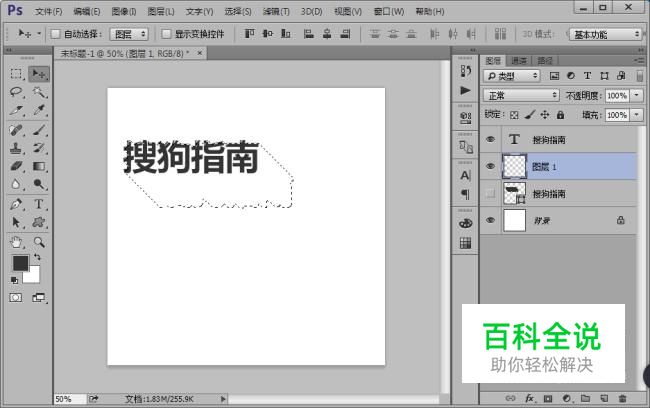This screenshot has width=650, height=408.
Task: Click the 50% zoom field
Action: (x=70, y=399)
